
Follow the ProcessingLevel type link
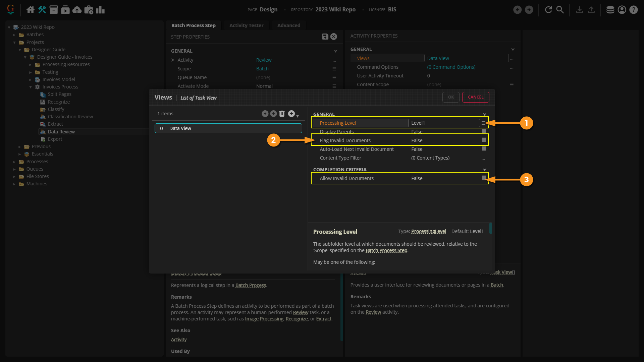[x=428, y=231]
